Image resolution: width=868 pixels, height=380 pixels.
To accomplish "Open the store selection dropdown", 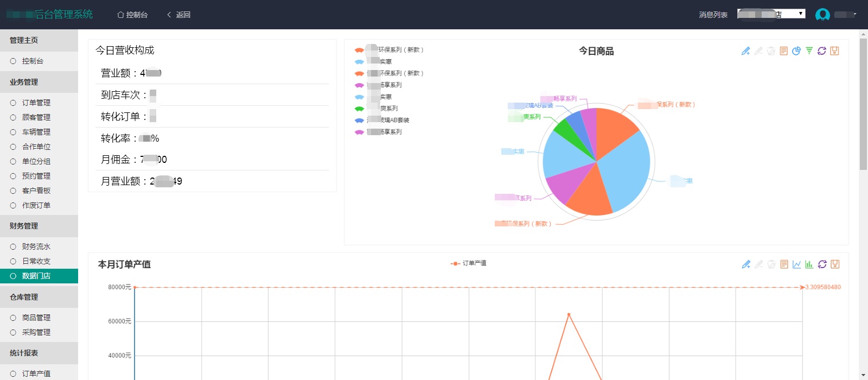I will point(771,14).
